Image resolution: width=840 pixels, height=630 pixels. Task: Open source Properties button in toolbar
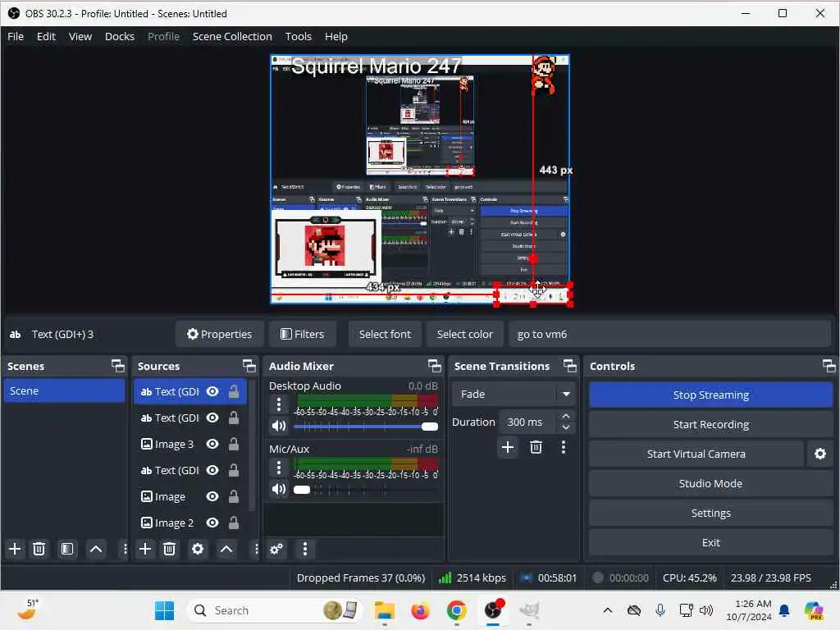coord(219,334)
